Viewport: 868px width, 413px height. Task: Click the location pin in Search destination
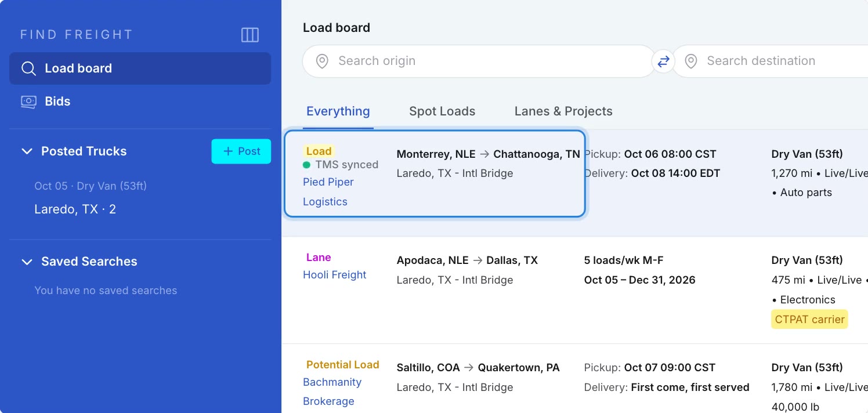[690, 61]
